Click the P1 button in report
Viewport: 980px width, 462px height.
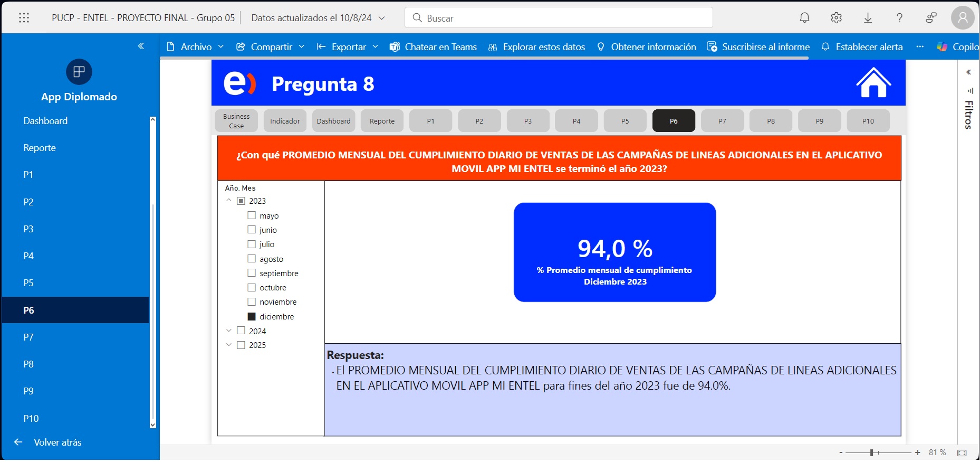coord(430,121)
